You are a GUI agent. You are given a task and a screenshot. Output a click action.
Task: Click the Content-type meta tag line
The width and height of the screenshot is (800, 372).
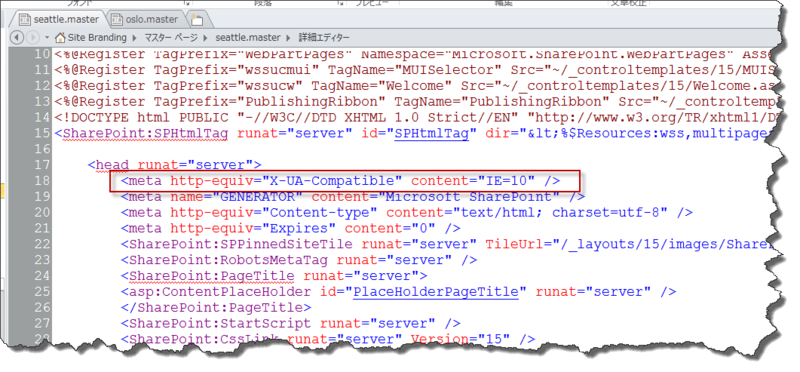tap(407, 212)
